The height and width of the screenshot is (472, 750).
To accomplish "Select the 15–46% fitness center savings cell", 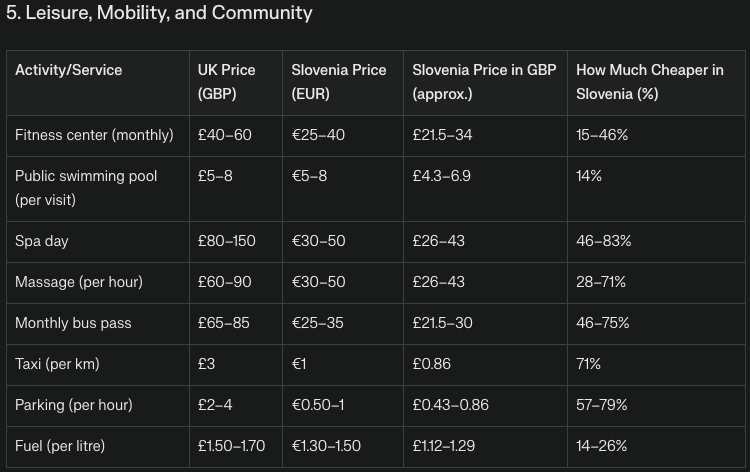I will click(x=602, y=134).
